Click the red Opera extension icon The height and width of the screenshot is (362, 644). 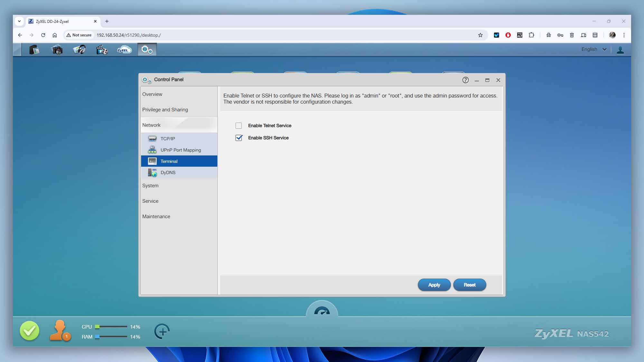508,35
